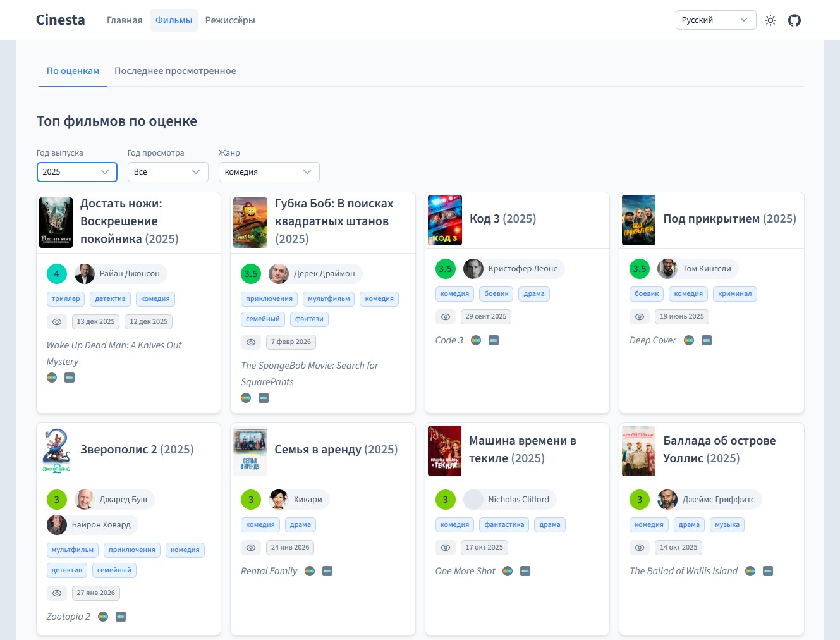Click криминал genre tag on Под прикрытием

point(735,294)
